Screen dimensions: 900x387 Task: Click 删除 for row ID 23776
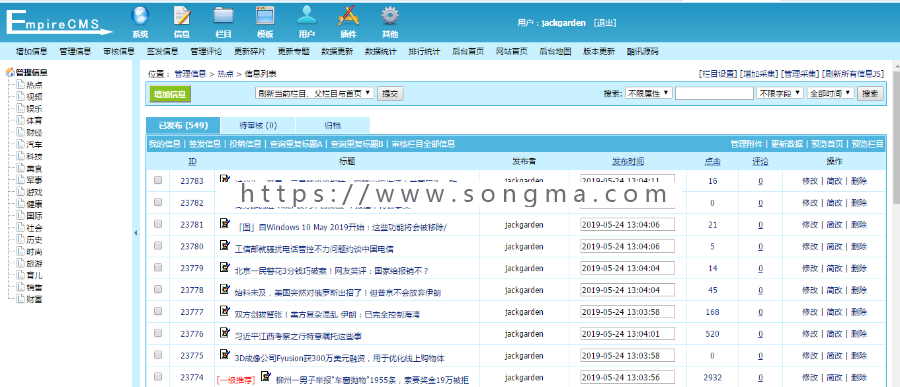(859, 334)
